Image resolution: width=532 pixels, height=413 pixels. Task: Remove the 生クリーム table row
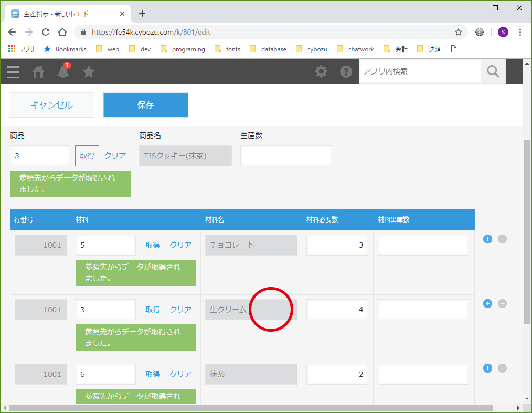[x=502, y=304]
